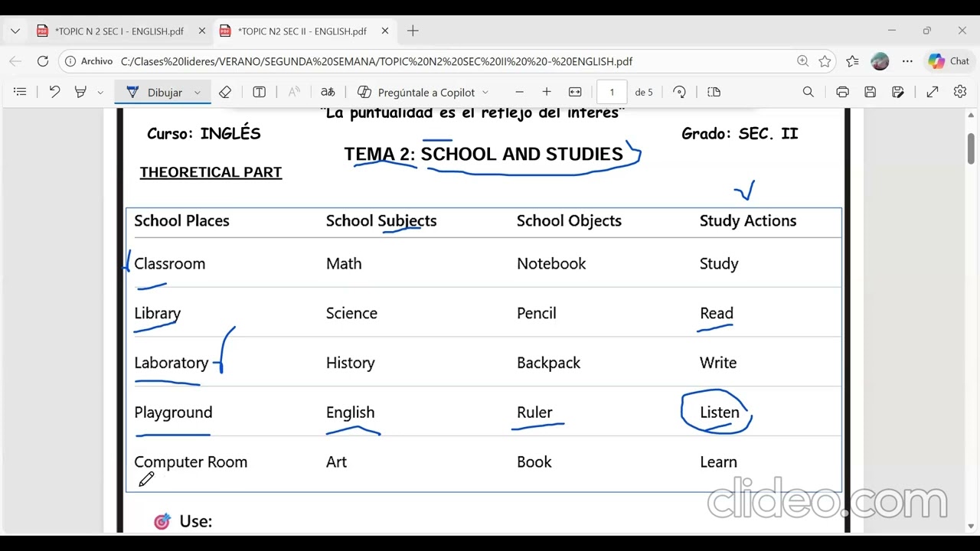980x551 pixels.
Task: Click the School Subjects column header
Action: pos(381,220)
